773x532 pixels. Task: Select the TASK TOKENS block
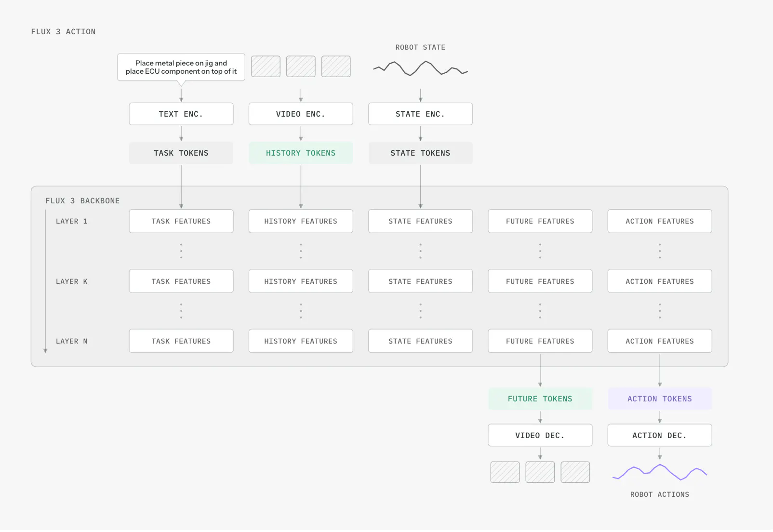[x=181, y=153]
